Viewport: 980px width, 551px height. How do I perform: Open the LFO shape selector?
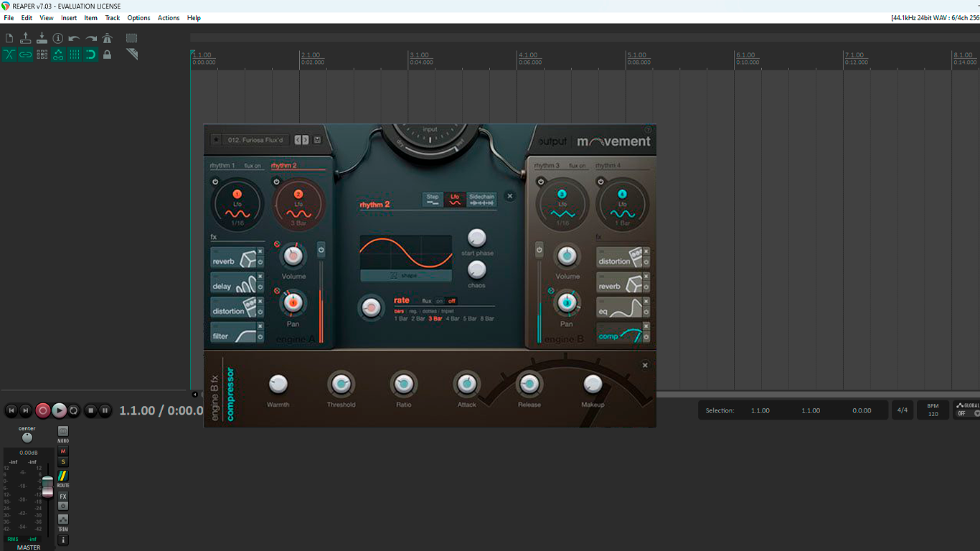point(406,275)
